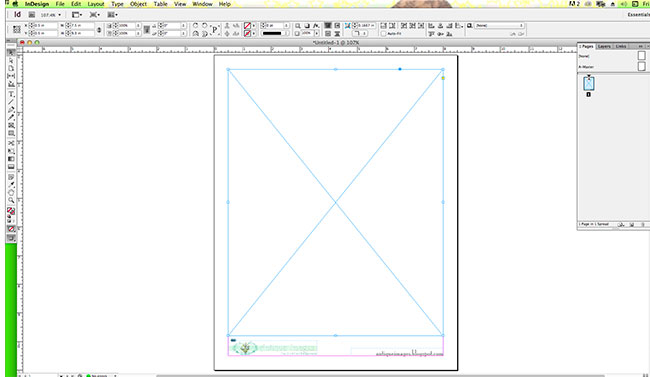
Task: Toggle formatting affects container or text
Action: pyautogui.click(x=10, y=221)
